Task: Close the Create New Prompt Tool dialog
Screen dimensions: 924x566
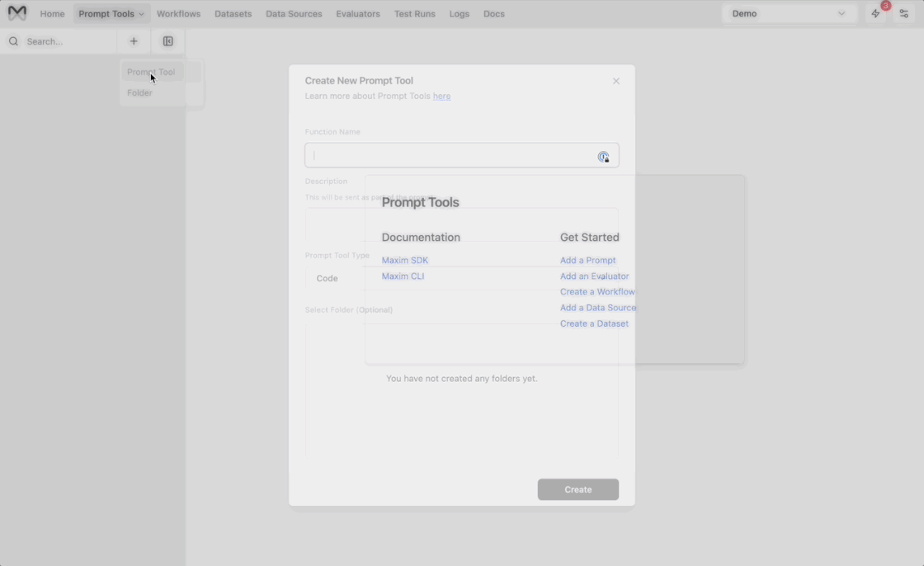Action: coord(615,81)
